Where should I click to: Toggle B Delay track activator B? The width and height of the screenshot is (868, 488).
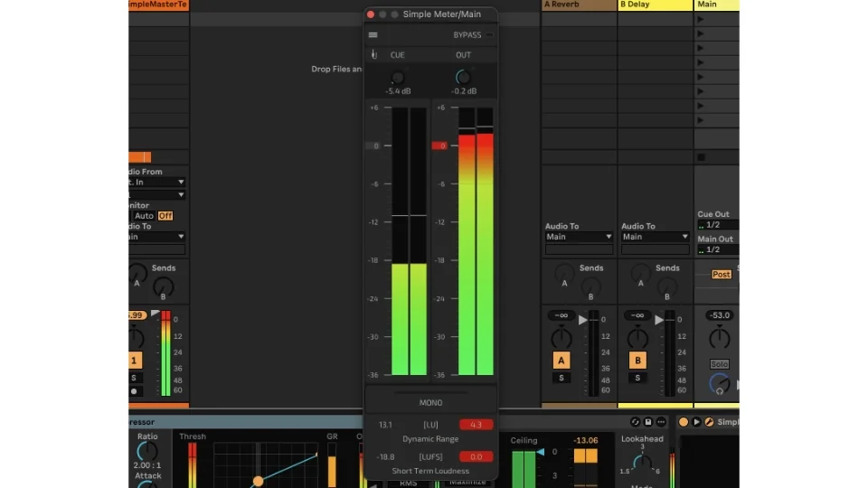(x=637, y=361)
